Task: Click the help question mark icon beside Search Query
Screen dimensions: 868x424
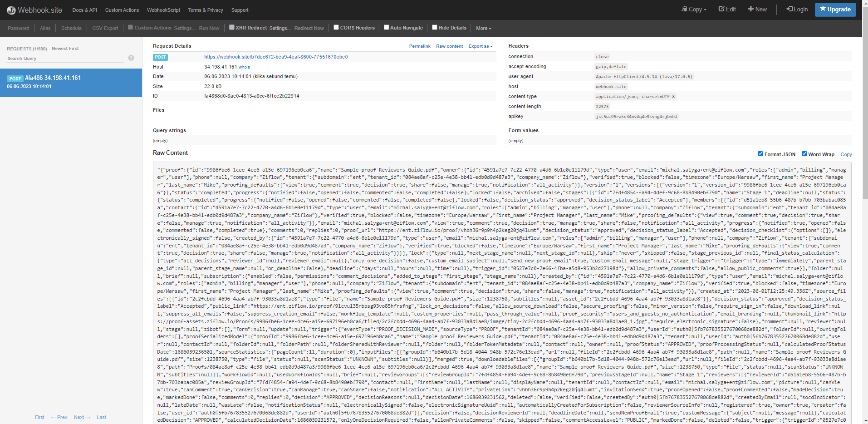Action: point(131,58)
